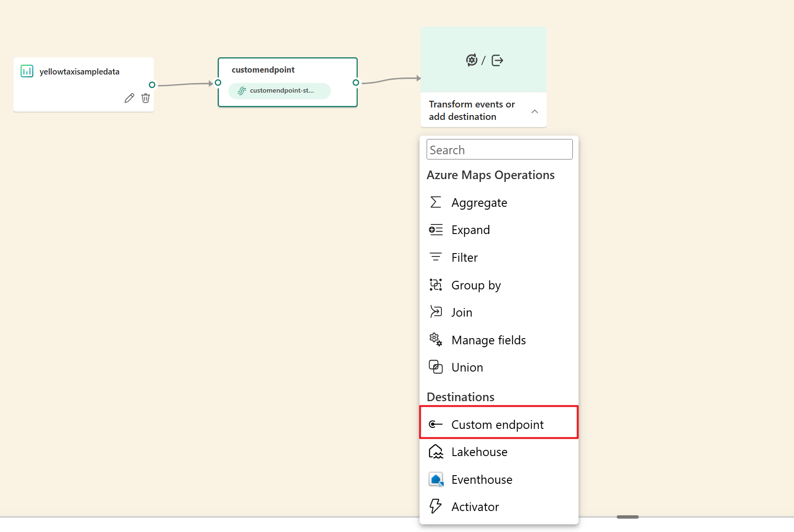Click the horizontal scrollbar handle at bottom

coord(627,517)
